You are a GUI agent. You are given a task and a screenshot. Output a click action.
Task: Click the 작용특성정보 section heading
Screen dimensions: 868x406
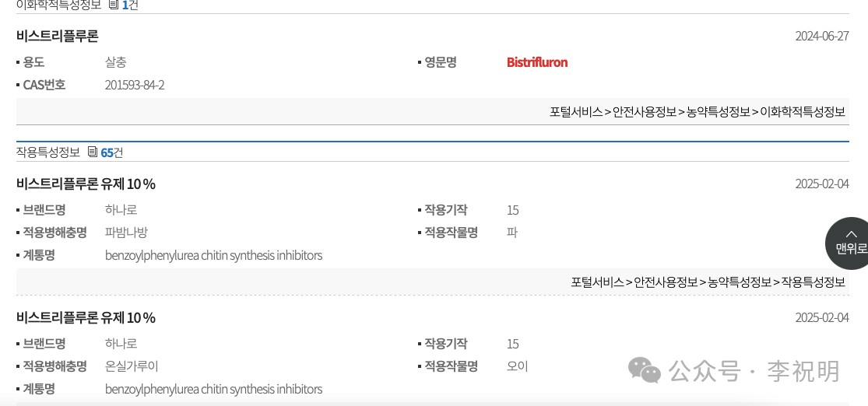[x=48, y=152]
